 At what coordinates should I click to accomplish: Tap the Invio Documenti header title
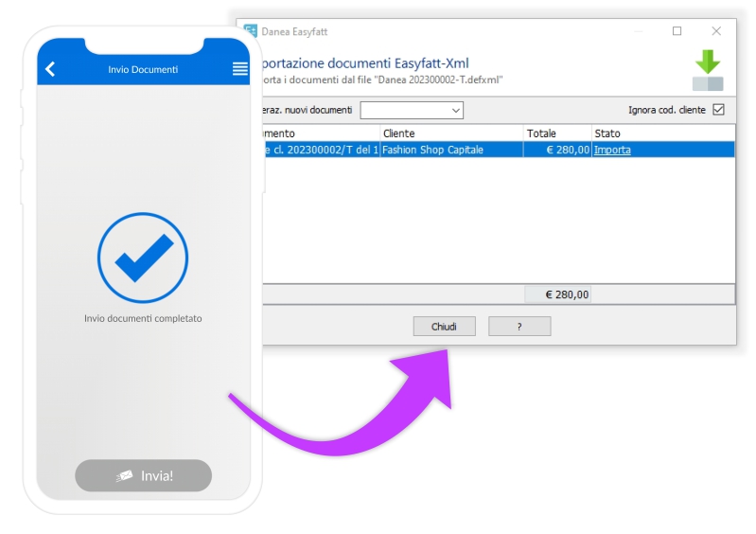(143, 69)
